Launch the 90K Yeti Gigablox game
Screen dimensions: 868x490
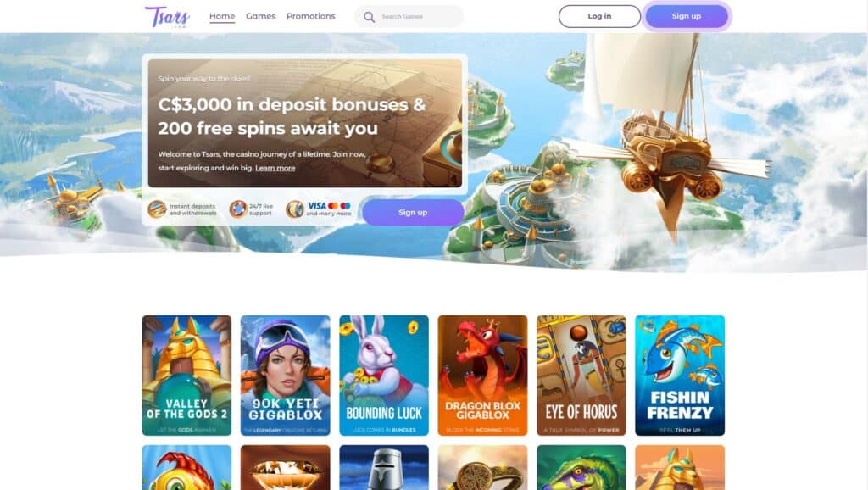[x=285, y=376]
